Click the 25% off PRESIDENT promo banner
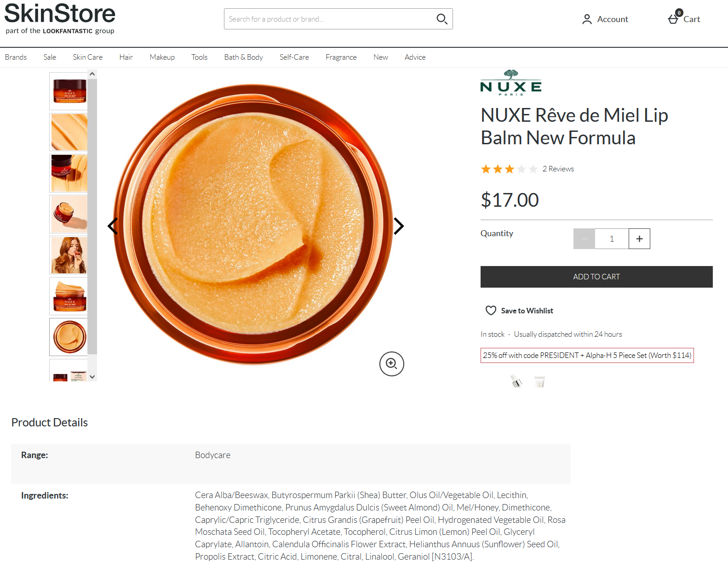 (587, 355)
